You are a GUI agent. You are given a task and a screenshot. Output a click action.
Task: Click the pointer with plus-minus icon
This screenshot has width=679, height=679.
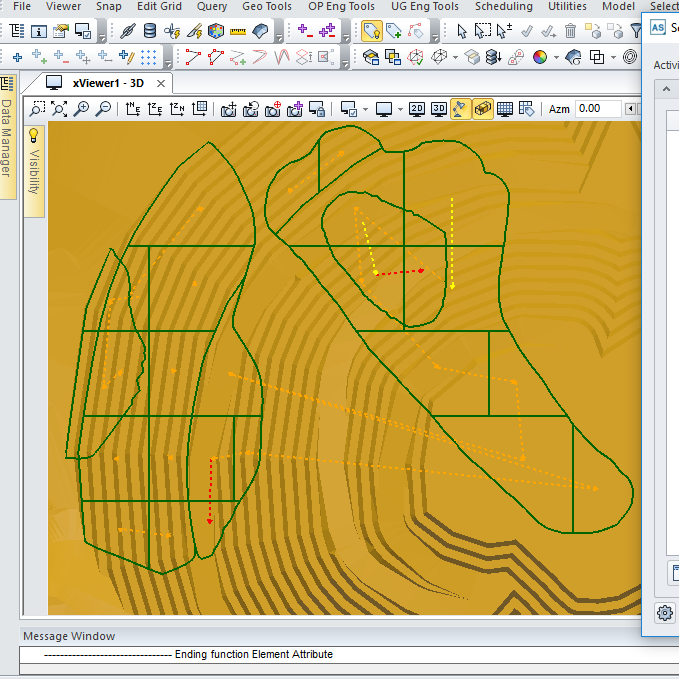pyautogui.click(x=504, y=31)
